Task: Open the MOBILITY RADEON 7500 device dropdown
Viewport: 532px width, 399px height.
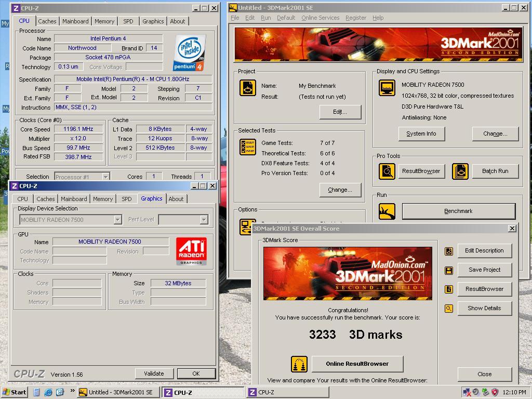Action: [117, 220]
